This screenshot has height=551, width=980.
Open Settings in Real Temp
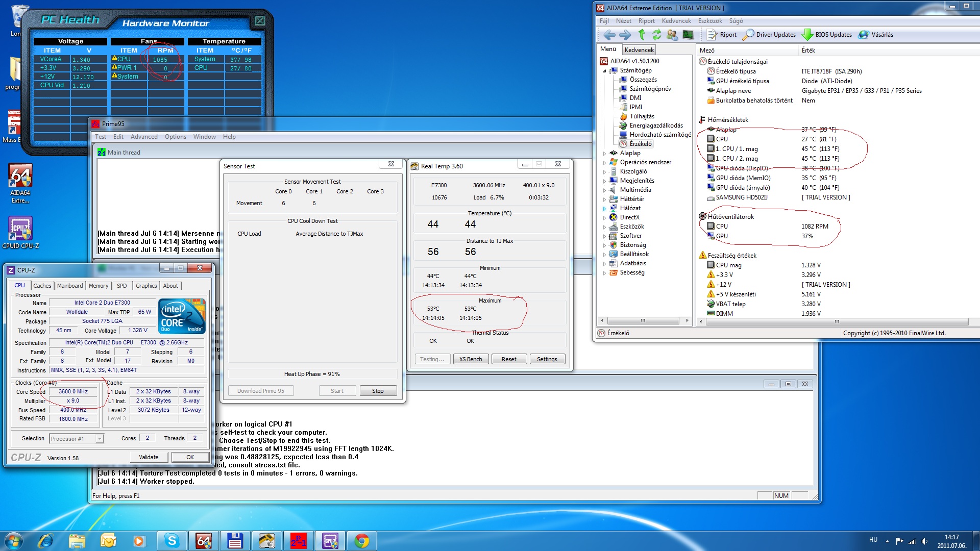[x=547, y=359]
